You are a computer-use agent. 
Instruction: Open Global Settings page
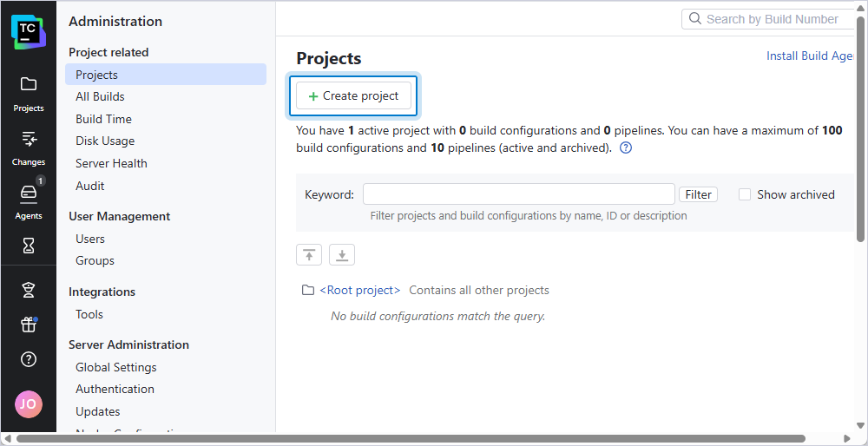point(116,367)
